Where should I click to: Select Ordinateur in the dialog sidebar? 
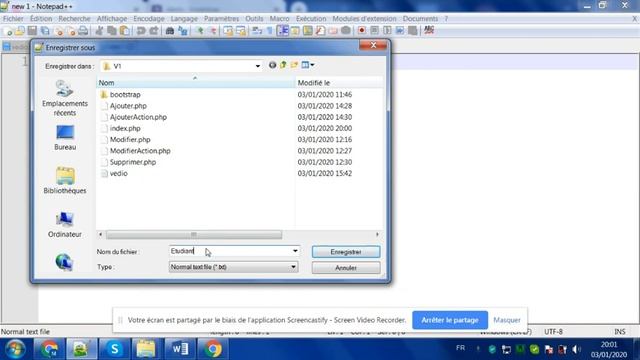(x=65, y=224)
